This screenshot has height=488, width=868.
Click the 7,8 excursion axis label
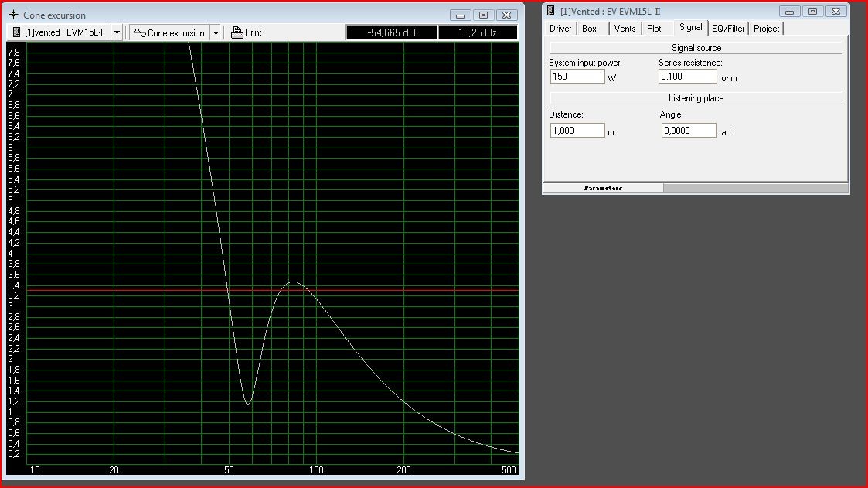click(14, 53)
